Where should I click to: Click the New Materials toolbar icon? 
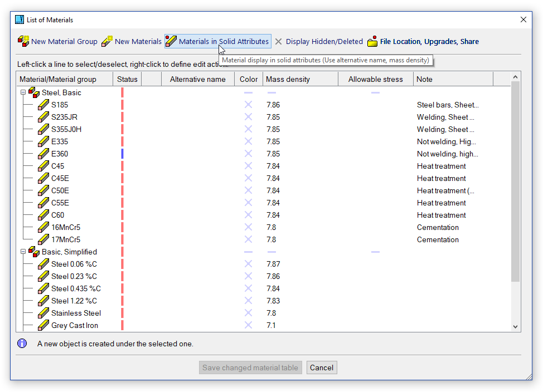click(x=107, y=41)
